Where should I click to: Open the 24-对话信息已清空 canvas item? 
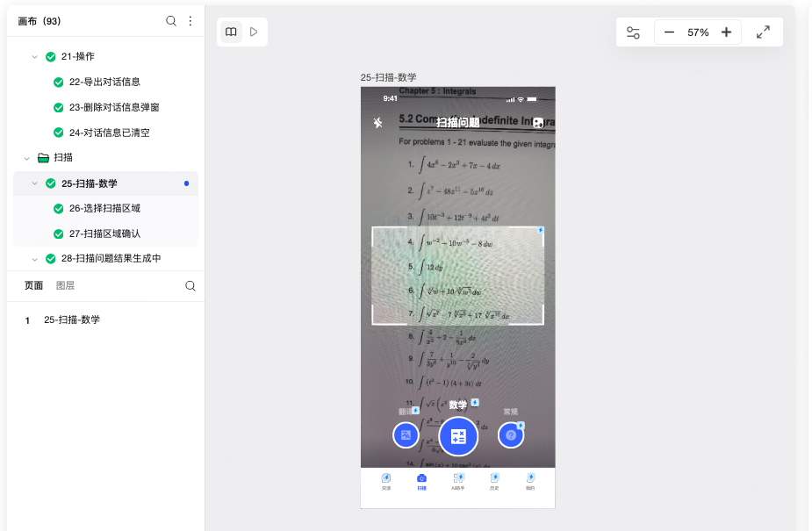[109, 133]
